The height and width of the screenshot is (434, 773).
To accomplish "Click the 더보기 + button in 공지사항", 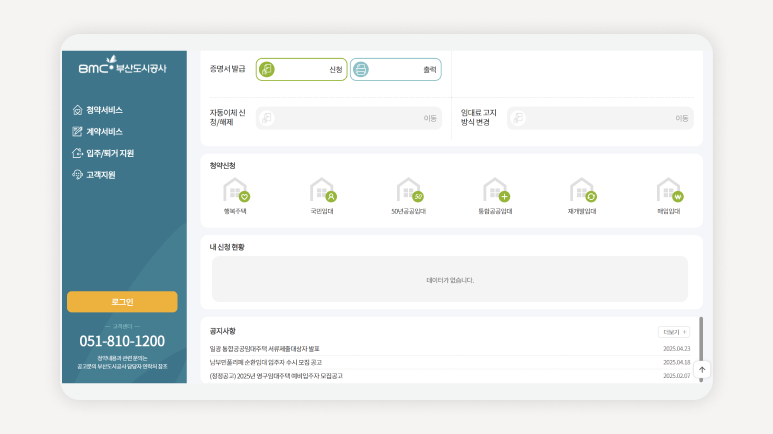I will pos(674,332).
